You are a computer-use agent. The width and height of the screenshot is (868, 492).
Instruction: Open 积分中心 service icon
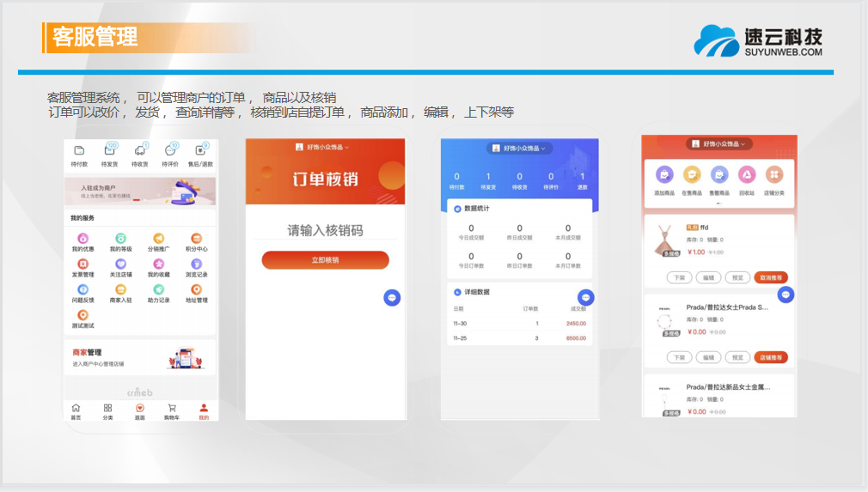point(197,239)
